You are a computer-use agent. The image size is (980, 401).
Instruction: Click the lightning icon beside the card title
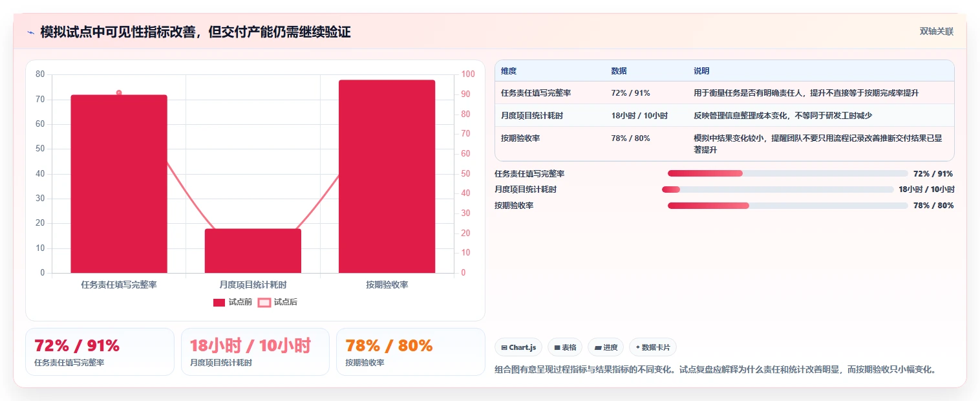pos(30,32)
